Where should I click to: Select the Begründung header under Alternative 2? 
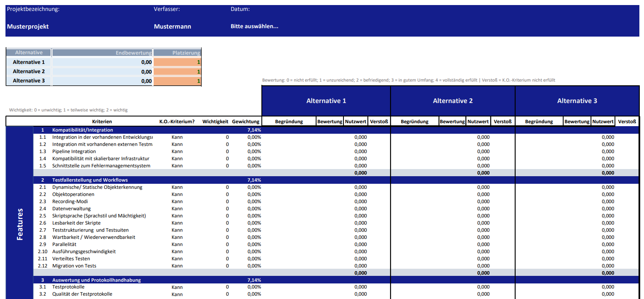coord(414,122)
